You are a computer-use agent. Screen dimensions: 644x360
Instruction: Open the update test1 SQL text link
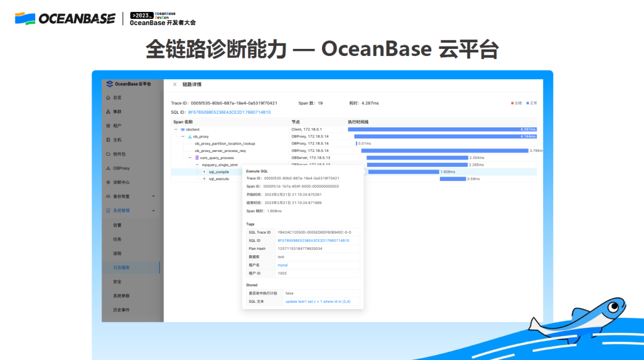[318, 302]
